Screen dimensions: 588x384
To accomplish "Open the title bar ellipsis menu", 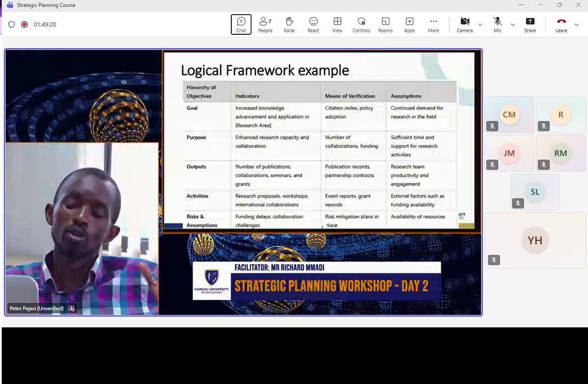I will click(x=521, y=5).
